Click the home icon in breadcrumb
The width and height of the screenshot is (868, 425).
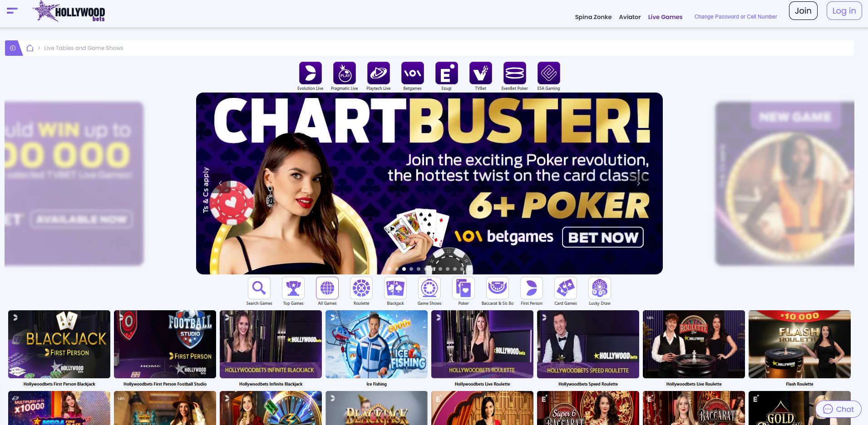[30, 48]
